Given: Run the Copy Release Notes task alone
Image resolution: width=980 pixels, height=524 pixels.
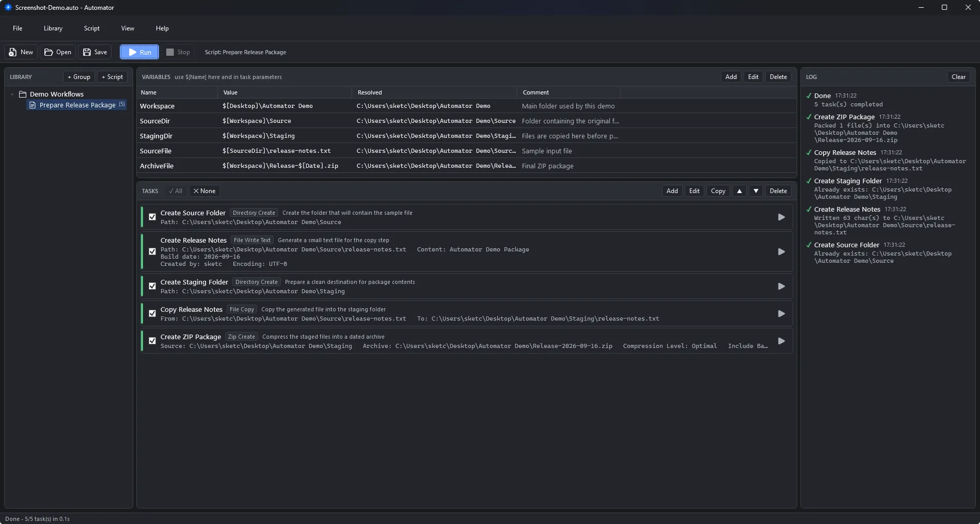Looking at the screenshot, I should 781,314.
